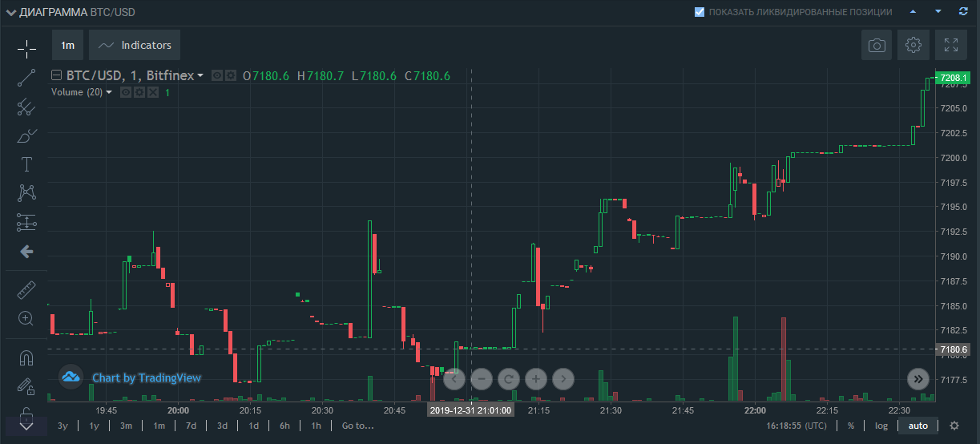Take a chart snapshot with camera icon
Viewport: 980px width, 444px height.
pyautogui.click(x=877, y=45)
